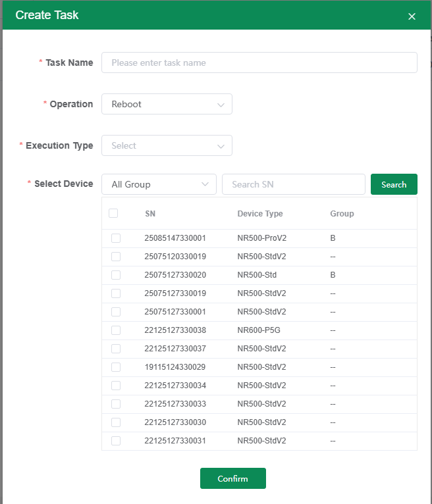Click the Device Type column header
This screenshot has height=504, width=432.
260,214
